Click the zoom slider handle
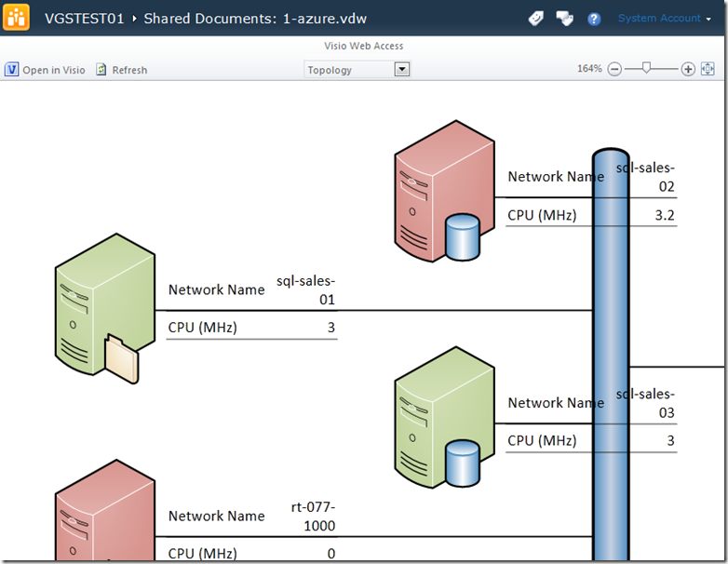Screen dimensions: 728x564 (x=646, y=68)
